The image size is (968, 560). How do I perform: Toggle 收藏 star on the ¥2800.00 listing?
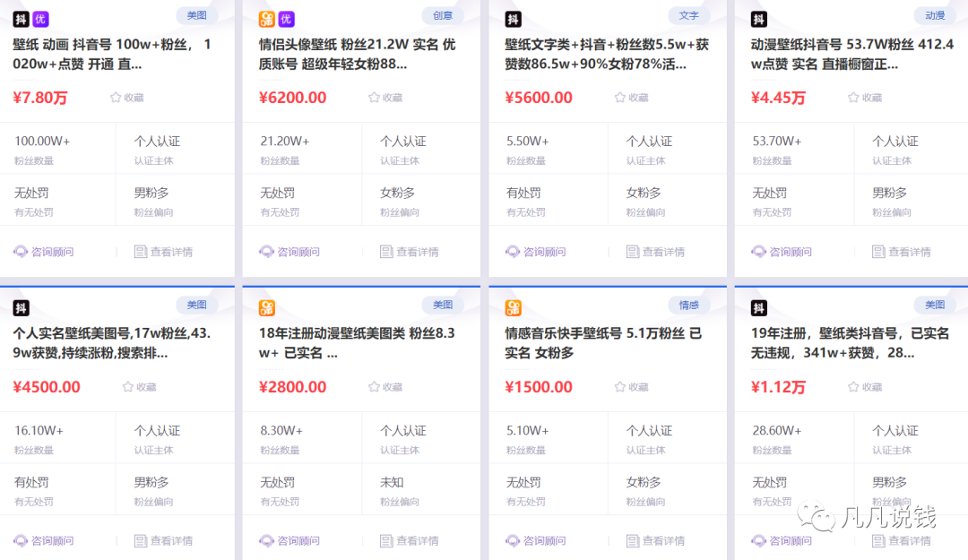(x=375, y=387)
